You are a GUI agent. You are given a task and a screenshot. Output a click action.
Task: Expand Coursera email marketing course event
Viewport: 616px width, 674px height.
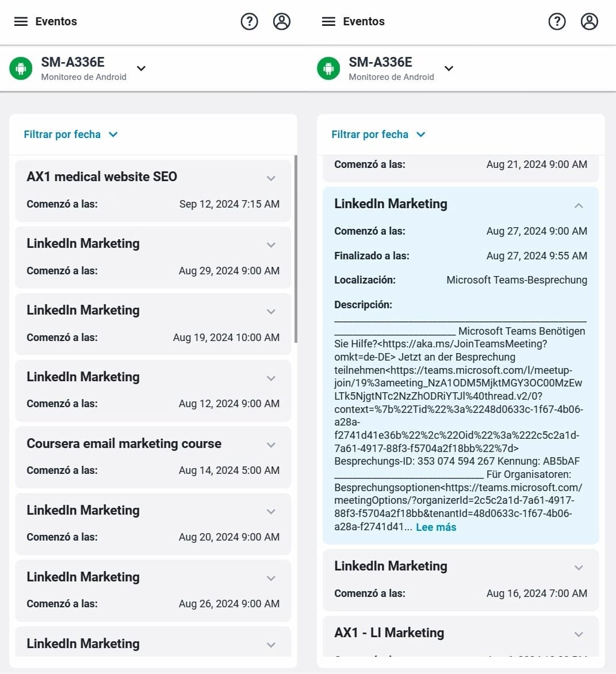[x=271, y=445]
